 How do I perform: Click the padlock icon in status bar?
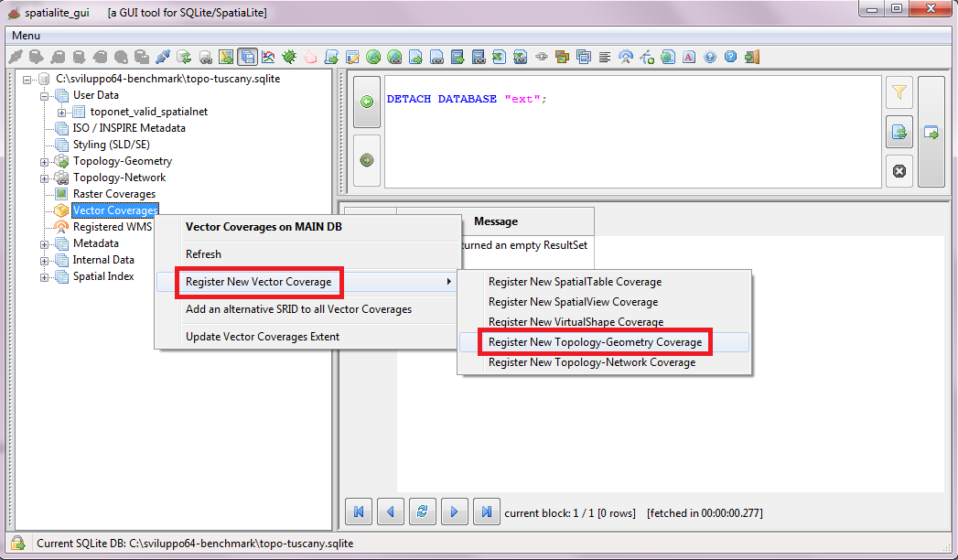[x=18, y=543]
